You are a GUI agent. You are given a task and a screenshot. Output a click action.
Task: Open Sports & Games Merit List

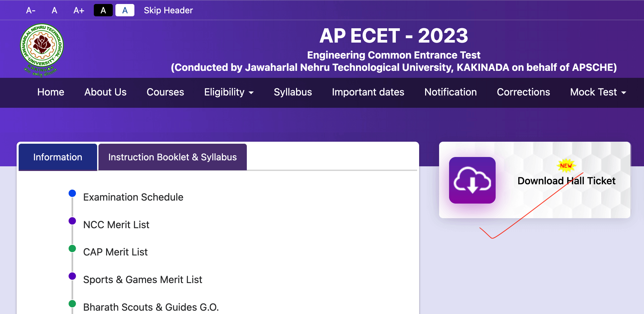tap(142, 280)
